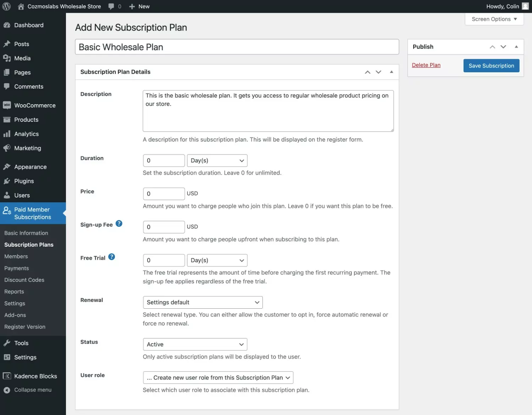
Task: Open the User role dropdown
Action: [218, 378]
